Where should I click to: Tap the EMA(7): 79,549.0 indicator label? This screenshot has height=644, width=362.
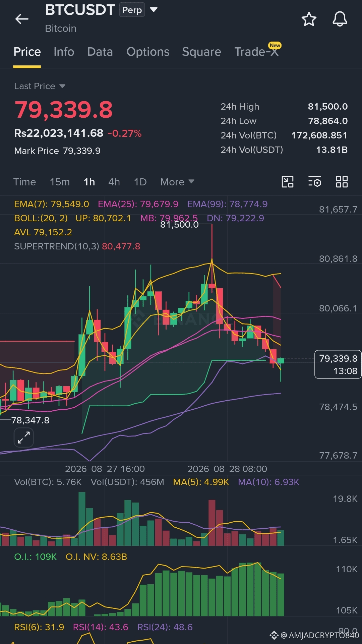tap(52, 204)
